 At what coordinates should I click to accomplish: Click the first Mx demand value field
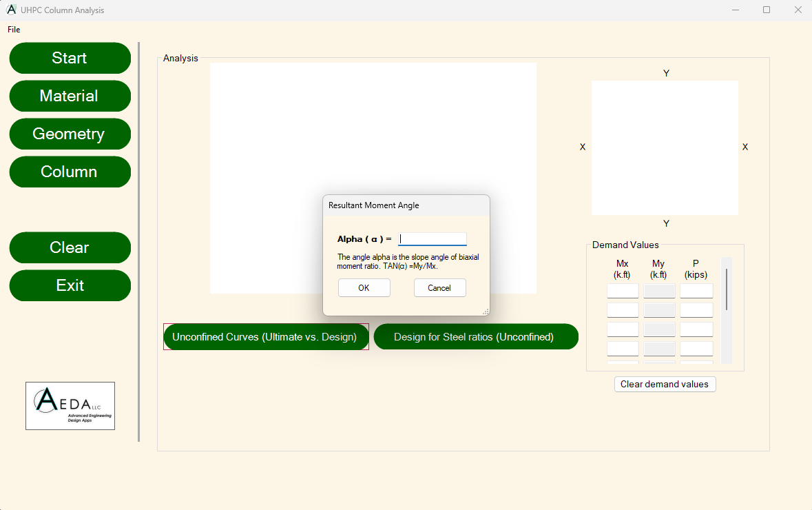coord(623,291)
